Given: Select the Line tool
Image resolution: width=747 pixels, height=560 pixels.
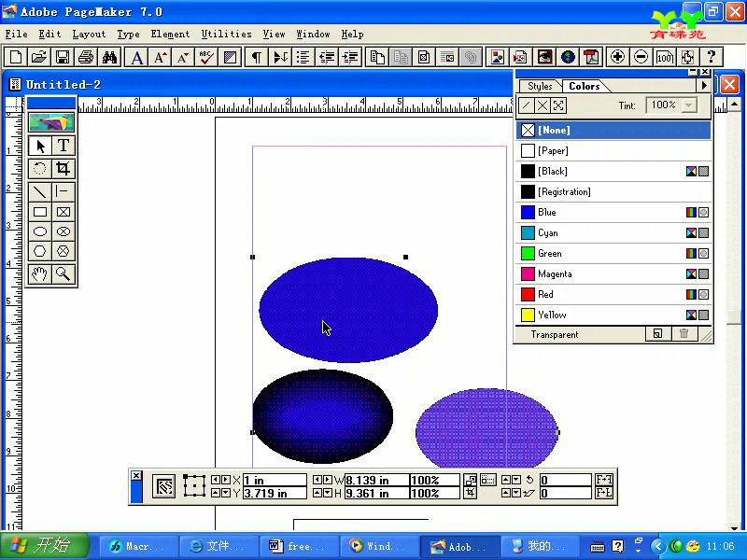Looking at the screenshot, I should (x=40, y=191).
